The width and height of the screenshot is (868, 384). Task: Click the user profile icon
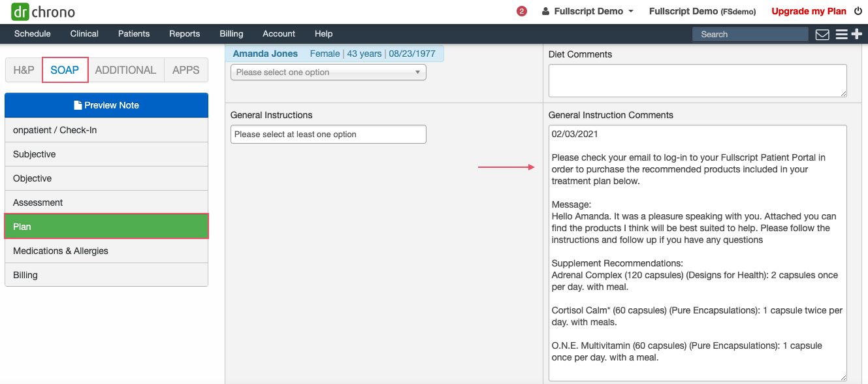[x=546, y=11]
